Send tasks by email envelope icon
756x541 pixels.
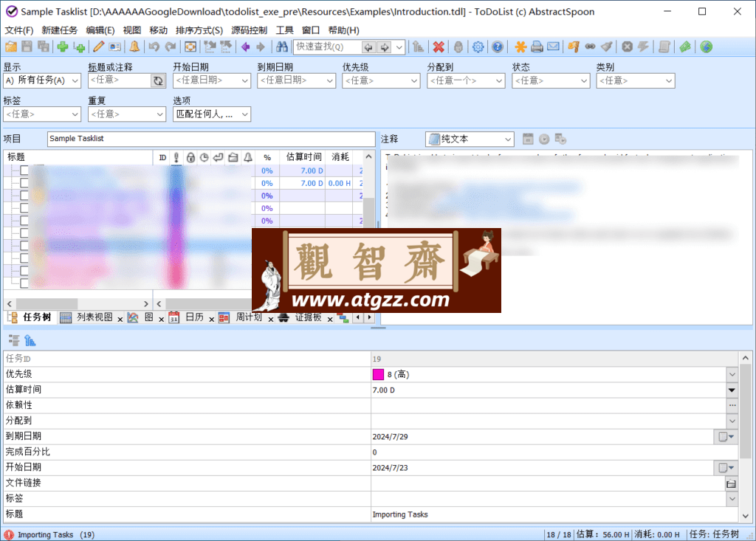click(x=553, y=46)
